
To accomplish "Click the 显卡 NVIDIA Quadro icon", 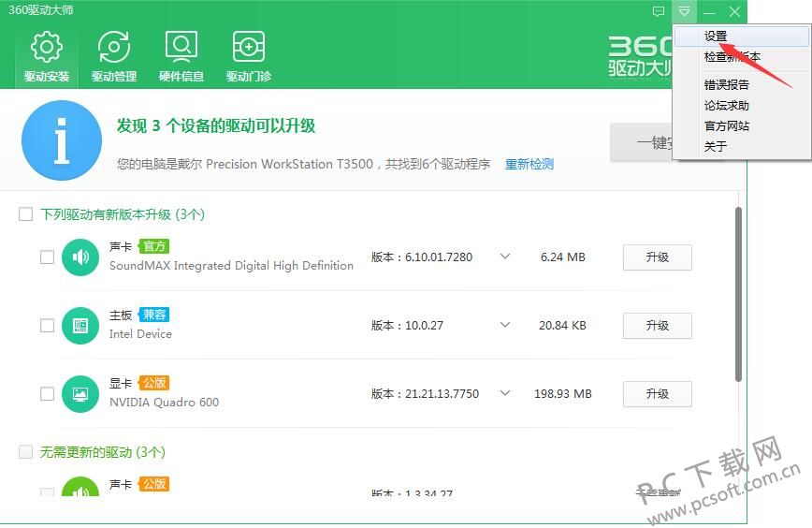I will 80,394.
